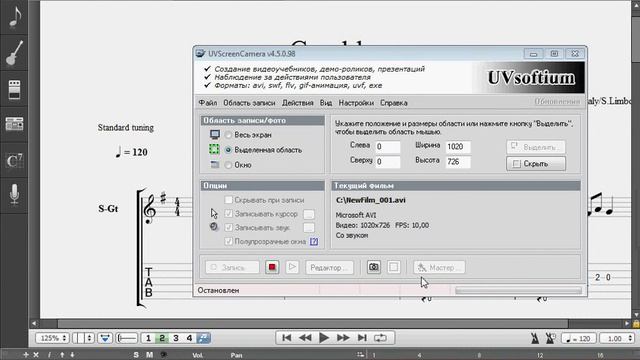Select the Выделенная область radio button
Viewport: 640px width, 360px height.
tap(228, 150)
